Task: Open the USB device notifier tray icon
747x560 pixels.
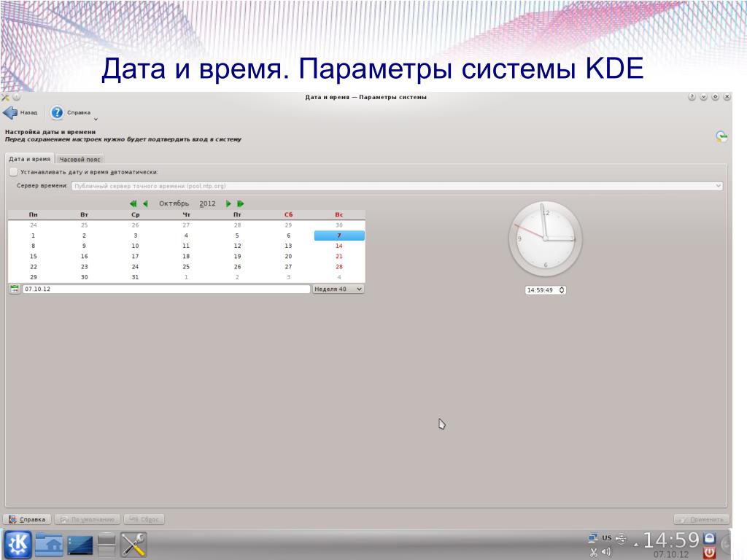Action: pyautogui.click(x=622, y=539)
